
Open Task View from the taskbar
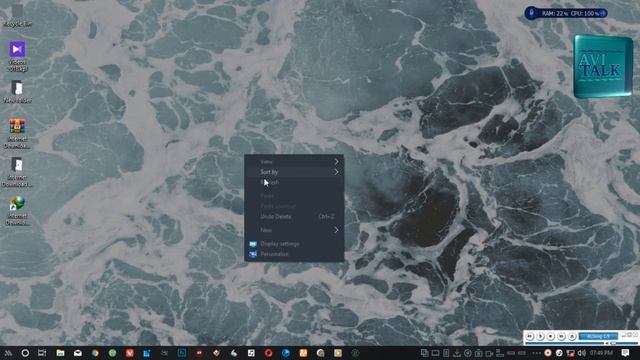[x=42, y=353]
